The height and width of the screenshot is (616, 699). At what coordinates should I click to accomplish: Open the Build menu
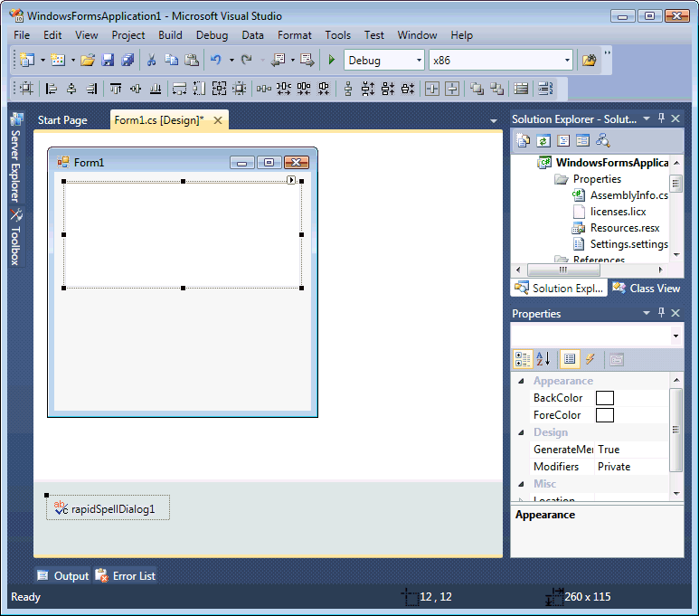pyautogui.click(x=170, y=35)
